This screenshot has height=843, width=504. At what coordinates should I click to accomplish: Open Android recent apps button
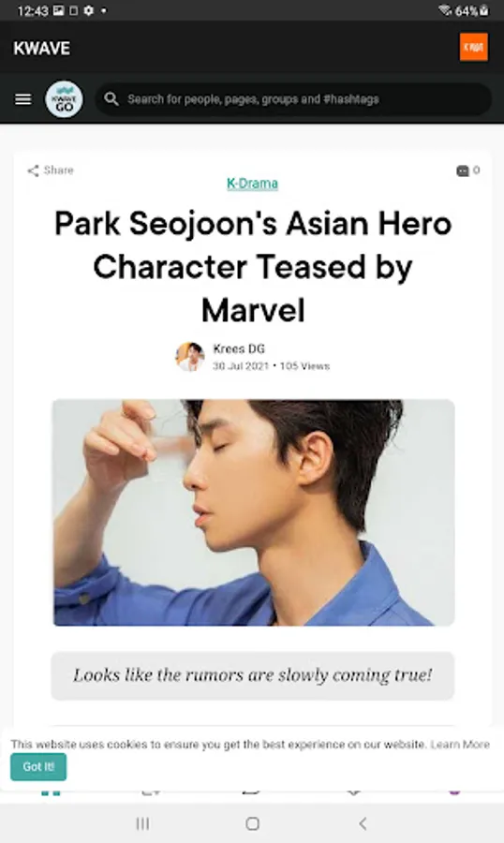[142, 823]
